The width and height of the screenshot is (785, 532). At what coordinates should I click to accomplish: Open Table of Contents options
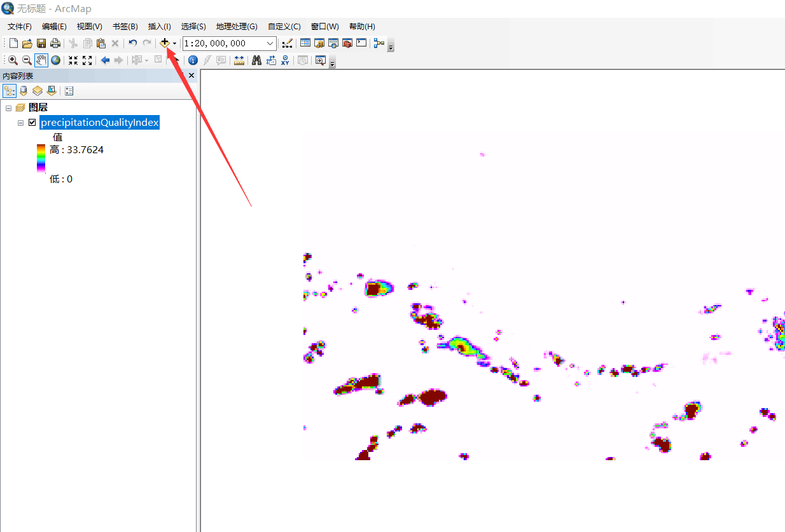pos(69,91)
